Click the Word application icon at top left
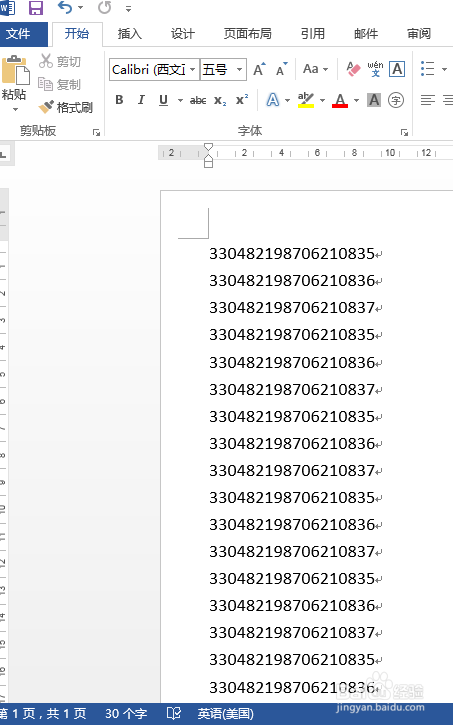 pyautogui.click(x=7, y=7)
